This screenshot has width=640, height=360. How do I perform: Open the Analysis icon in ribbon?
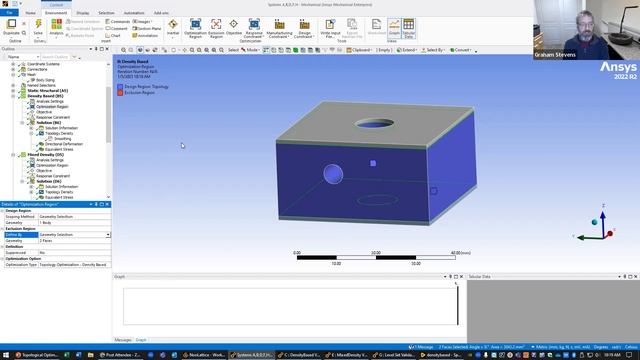pos(56,24)
